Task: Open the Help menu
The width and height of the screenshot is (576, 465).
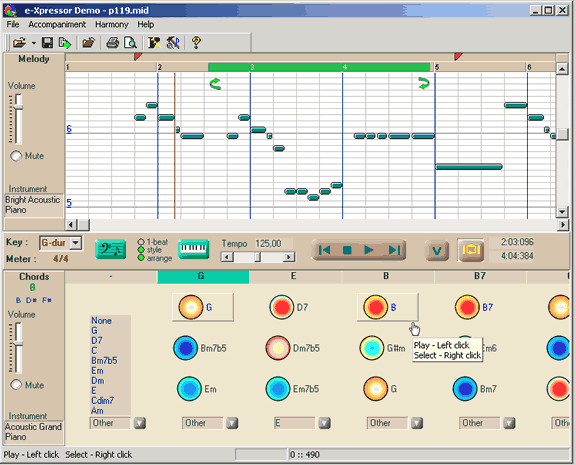Action: tap(145, 25)
